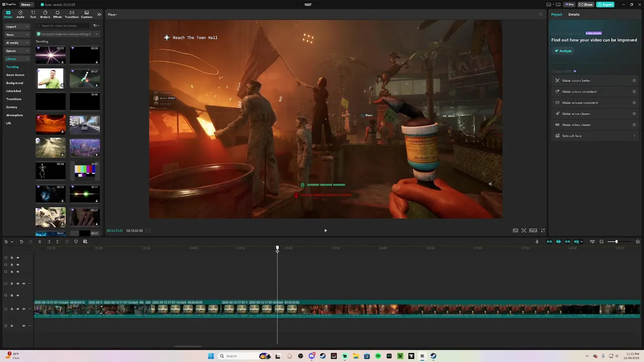Click the undo icon in timeline toolbar
Screen dimensions: 644x362
click(x=21, y=241)
